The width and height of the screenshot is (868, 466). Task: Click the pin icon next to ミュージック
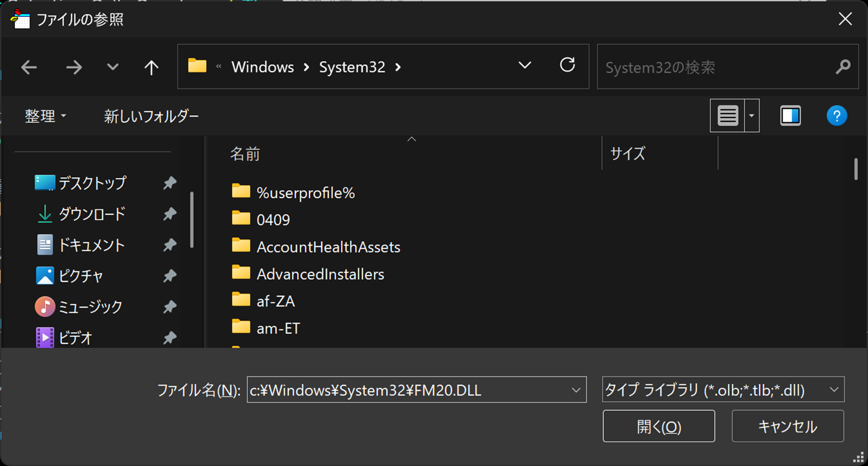click(x=170, y=307)
